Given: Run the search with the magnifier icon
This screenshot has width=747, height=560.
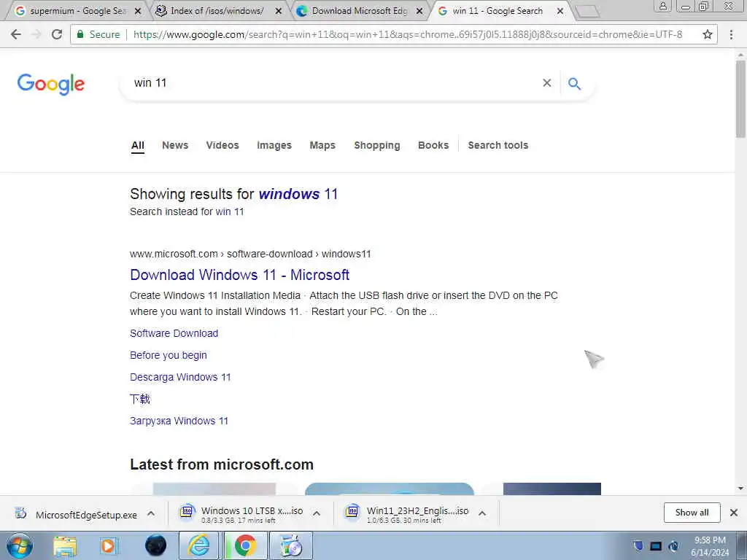Looking at the screenshot, I should pos(574,83).
